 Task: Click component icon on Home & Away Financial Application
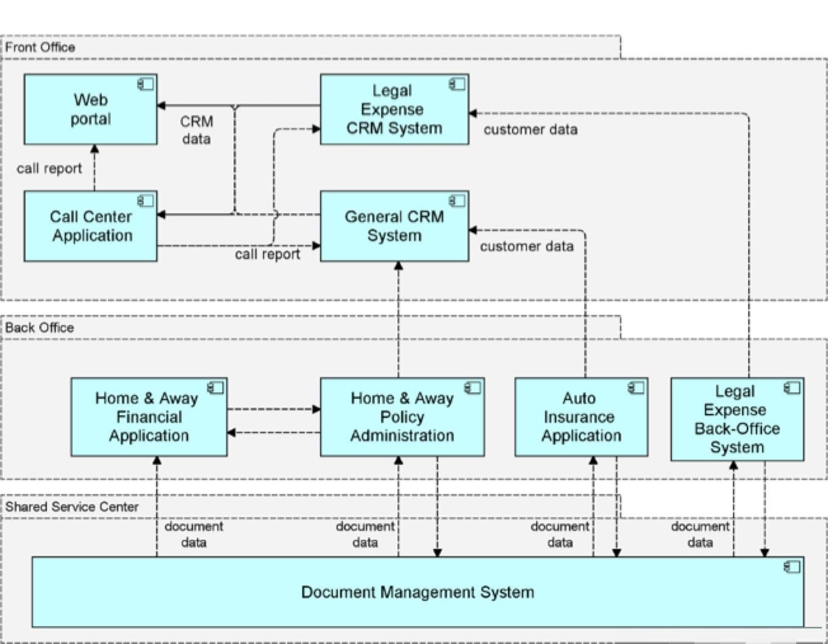(x=216, y=388)
